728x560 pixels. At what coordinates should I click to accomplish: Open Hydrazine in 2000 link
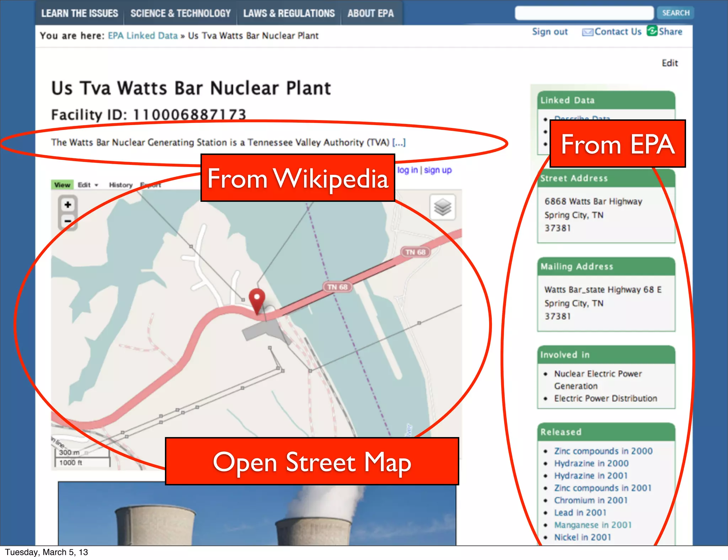coord(591,463)
